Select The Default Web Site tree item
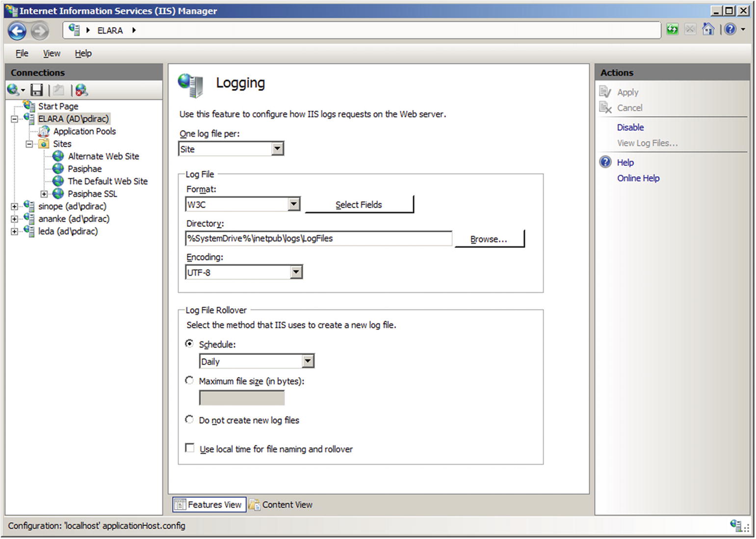 (107, 181)
